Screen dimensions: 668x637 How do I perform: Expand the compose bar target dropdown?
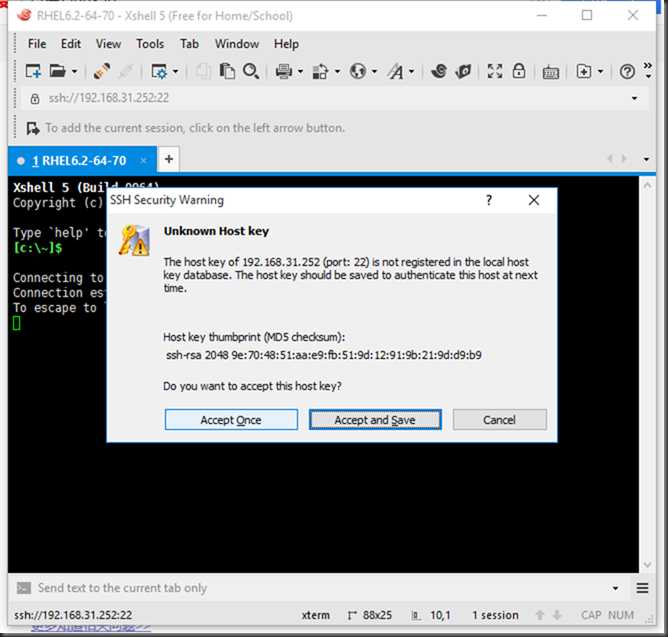(615, 588)
